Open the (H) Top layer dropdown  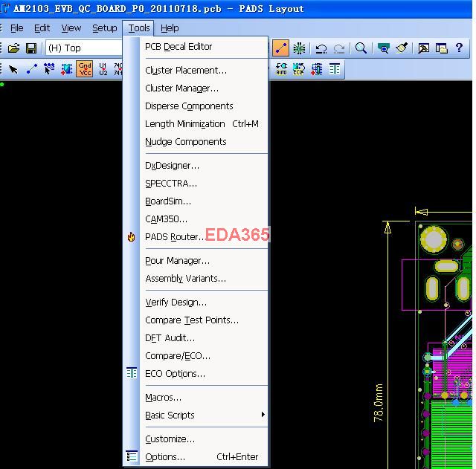pyautogui.click(x=82, y=48)
